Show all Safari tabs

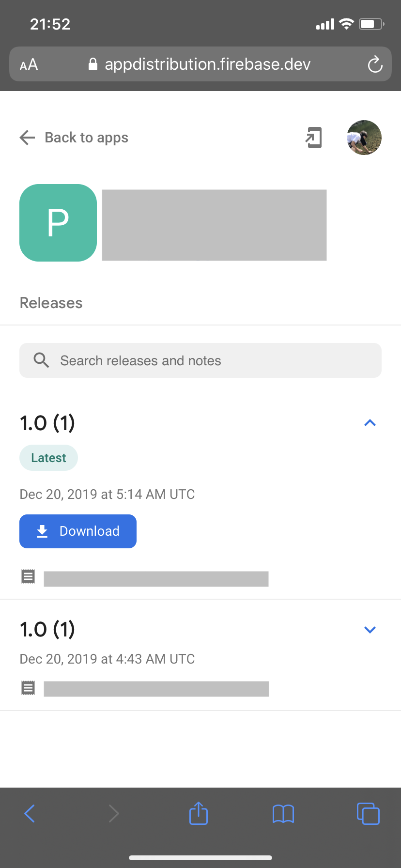(x=368, y=813)
